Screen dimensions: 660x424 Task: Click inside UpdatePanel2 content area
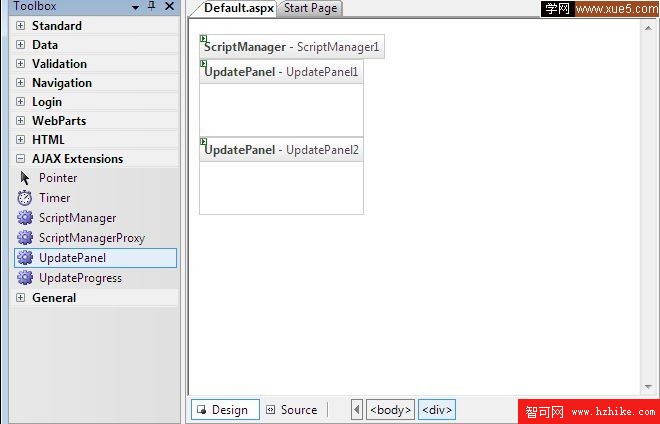coord(281,188)
